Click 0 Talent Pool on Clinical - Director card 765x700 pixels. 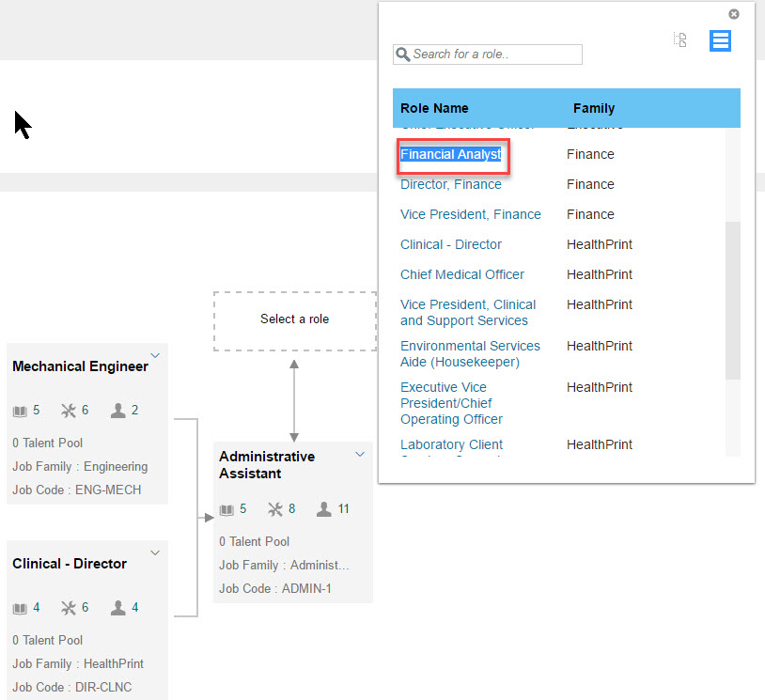(47, 640)
